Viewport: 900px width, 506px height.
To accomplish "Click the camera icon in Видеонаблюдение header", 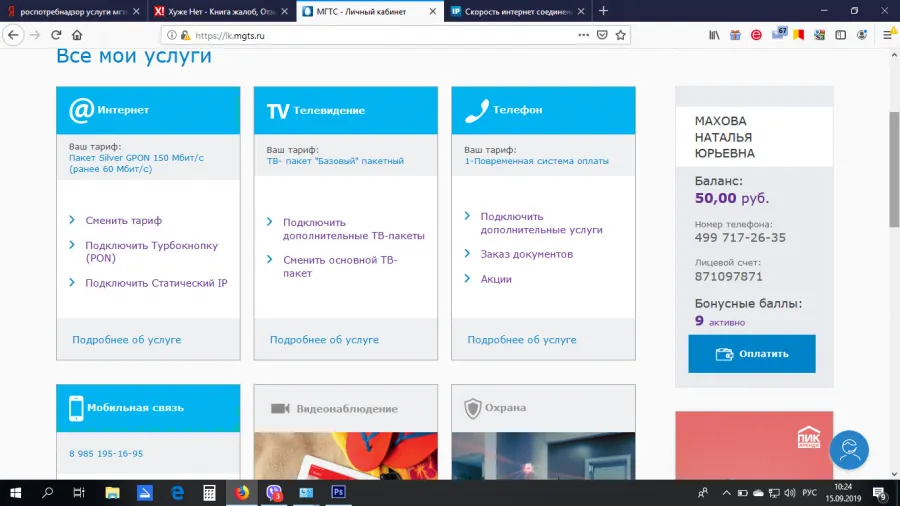I will pos(280,408).
